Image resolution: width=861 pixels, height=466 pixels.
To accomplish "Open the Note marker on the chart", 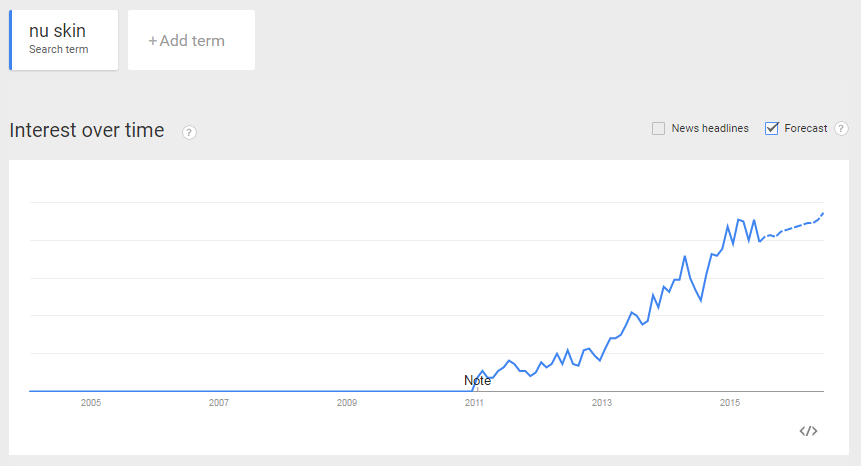I will [x=477, y=380].
